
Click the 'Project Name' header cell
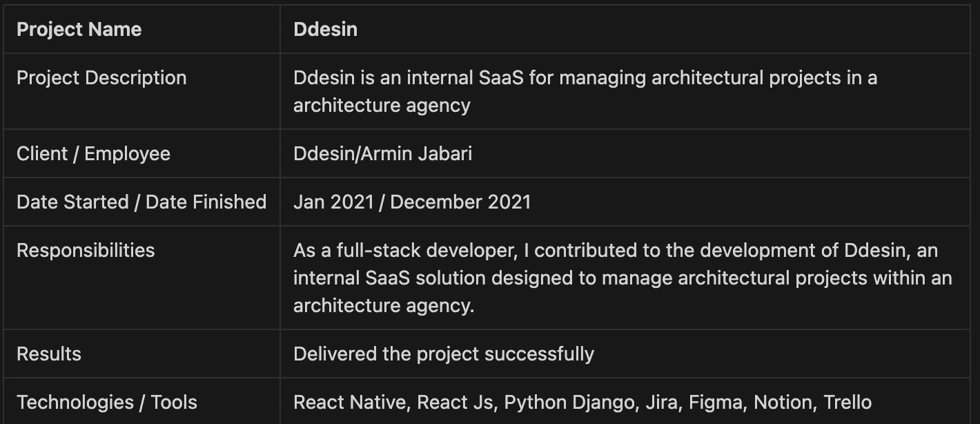79,30
